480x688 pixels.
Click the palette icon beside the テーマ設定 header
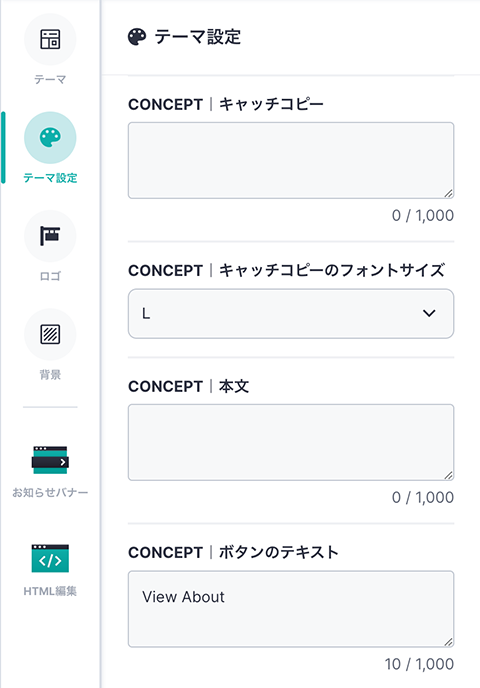tap(137, 37)
